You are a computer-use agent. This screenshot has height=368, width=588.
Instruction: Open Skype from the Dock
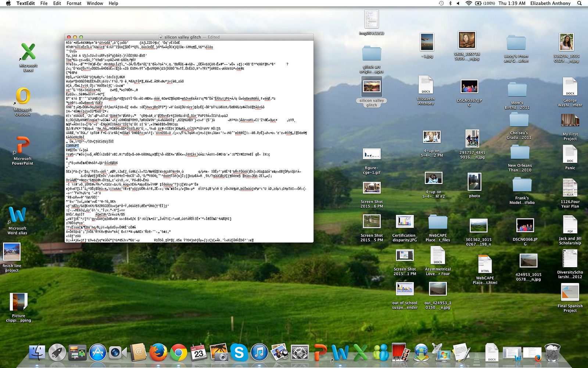(x=239, y=353)
